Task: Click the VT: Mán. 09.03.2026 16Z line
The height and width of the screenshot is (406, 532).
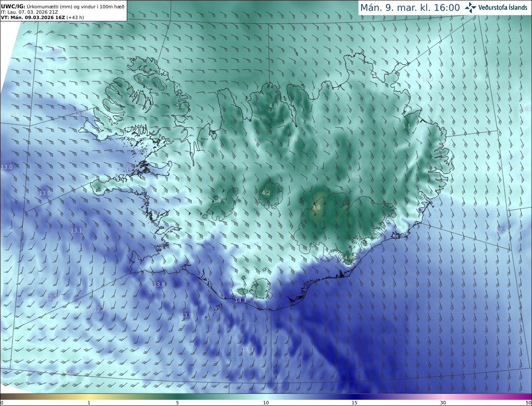Action: click(42, 17)
